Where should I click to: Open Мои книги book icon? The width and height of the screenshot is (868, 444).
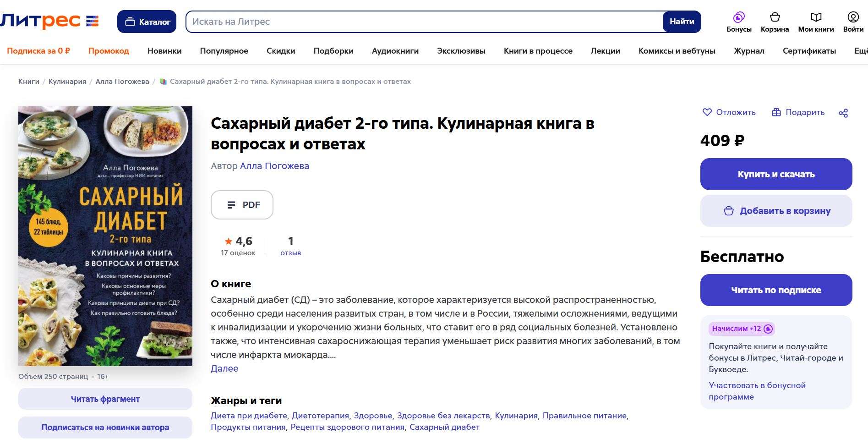(x=816, y=22)
